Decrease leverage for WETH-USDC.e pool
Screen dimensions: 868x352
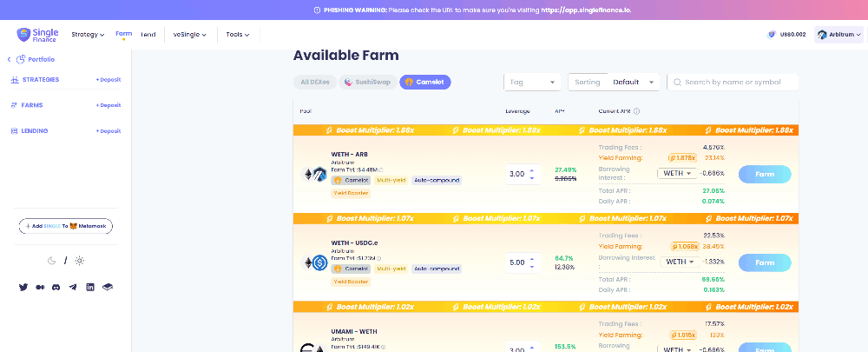(x=532, y=267)
